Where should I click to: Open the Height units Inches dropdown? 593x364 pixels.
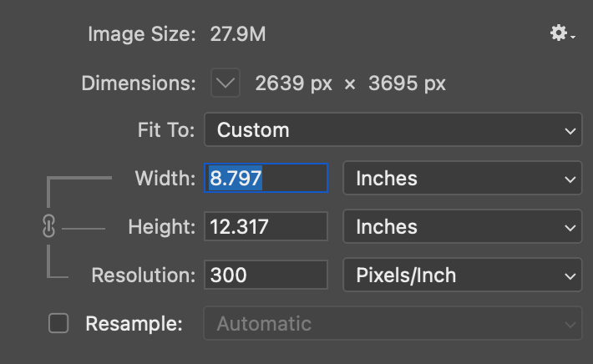coord(462,226)
